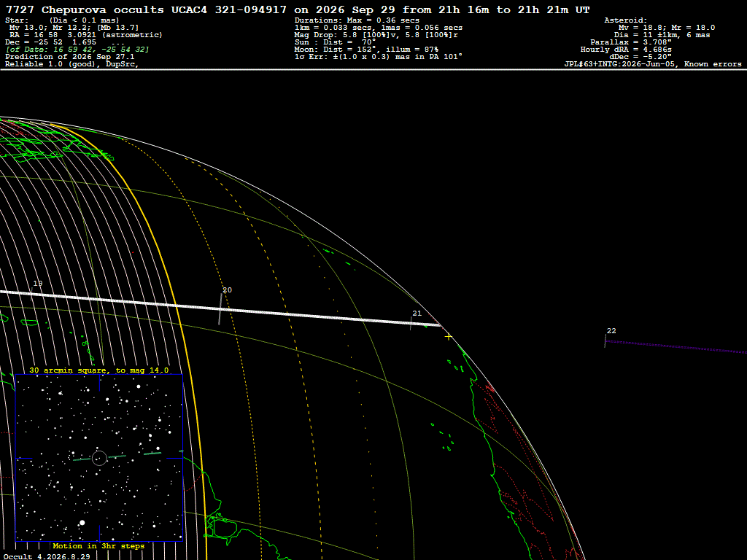Viewport: 747px width, 560px height.
Task: Click the 'JPL#63+INTG:2026-Jun-05' source text
Action: pyautogui.click(x=620, y=64)
